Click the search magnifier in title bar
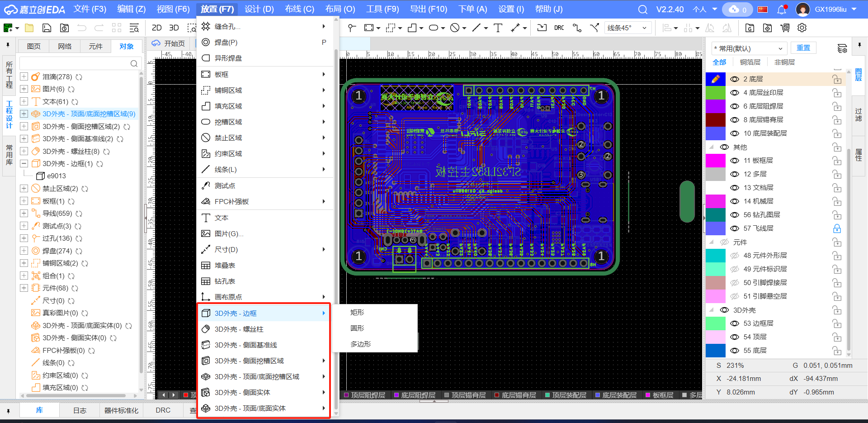This screenshot has width=868, height=423. 642,10
